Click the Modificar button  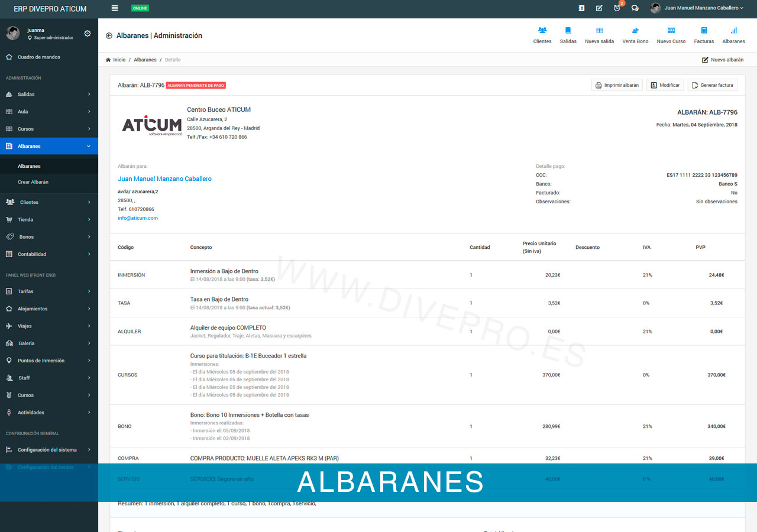pos(665,85)
